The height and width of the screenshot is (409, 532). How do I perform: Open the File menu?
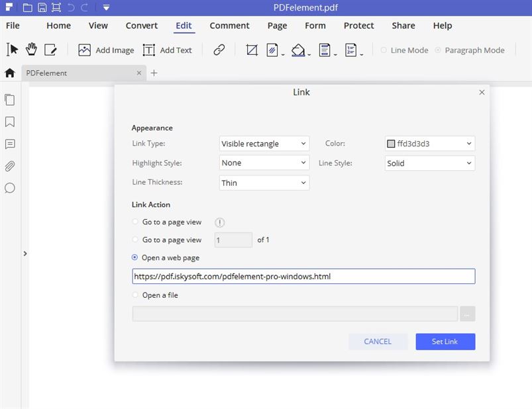[x=13, y=26]
